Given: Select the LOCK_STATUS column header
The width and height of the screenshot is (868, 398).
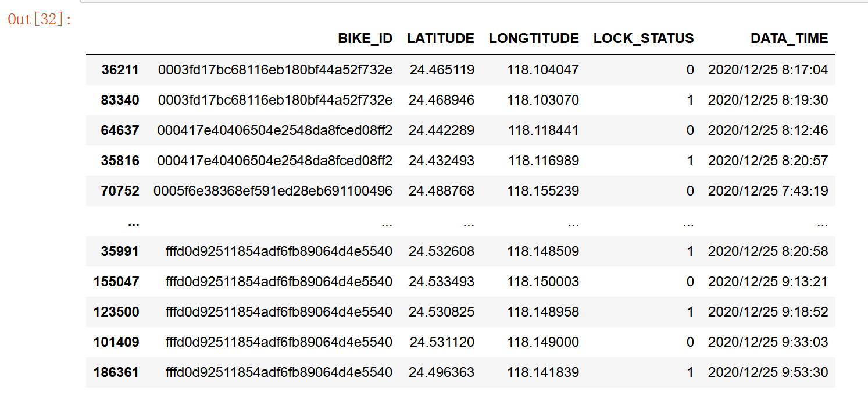Looking at the screenshot, I should 644,38.
